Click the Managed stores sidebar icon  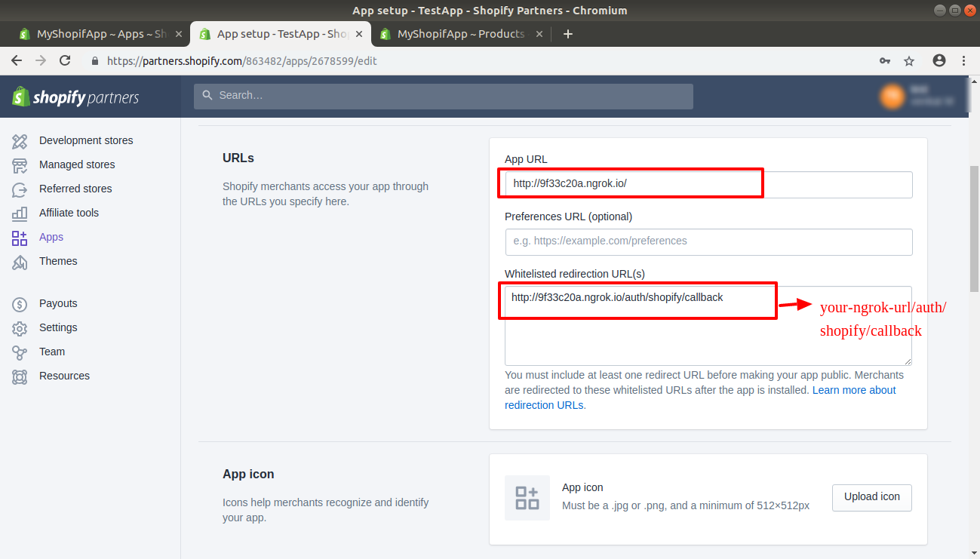click(x=20, y=165)
